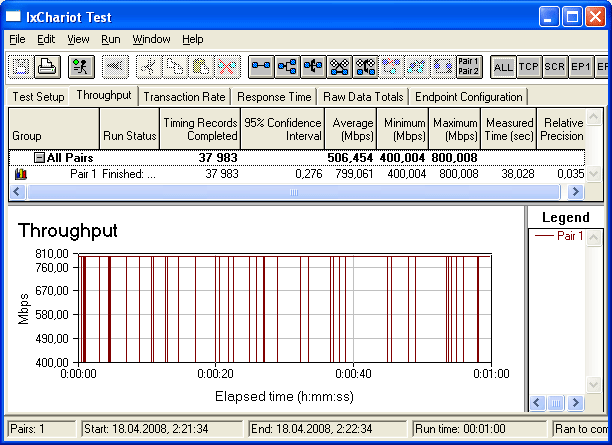
Task: Open the Response Time tab
Action: [x=274, y=97]
